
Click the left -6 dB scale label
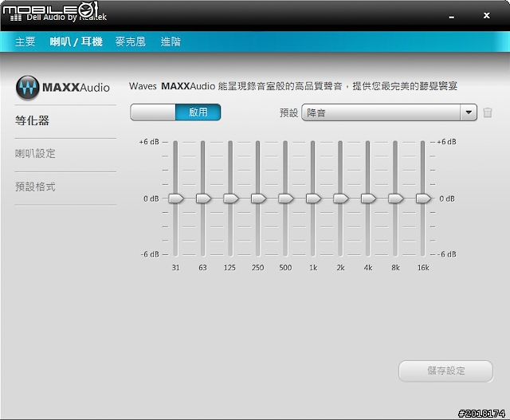(150, 254)
